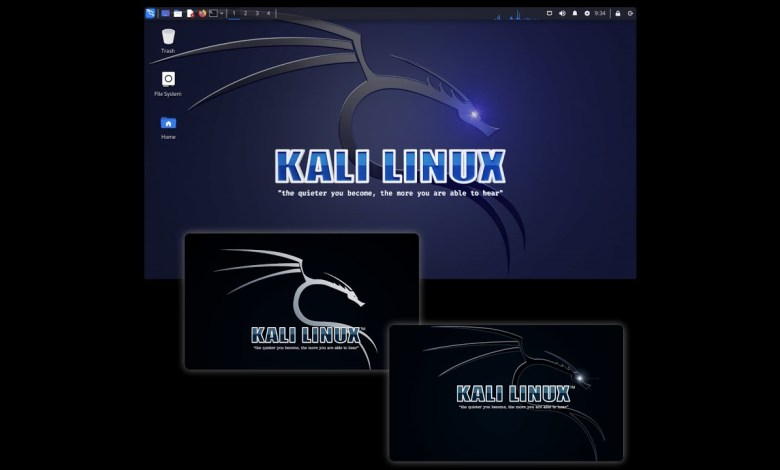The image size is (780, 470).
Task: Click the power manager tray icon
Action: [x=587, y=13]
